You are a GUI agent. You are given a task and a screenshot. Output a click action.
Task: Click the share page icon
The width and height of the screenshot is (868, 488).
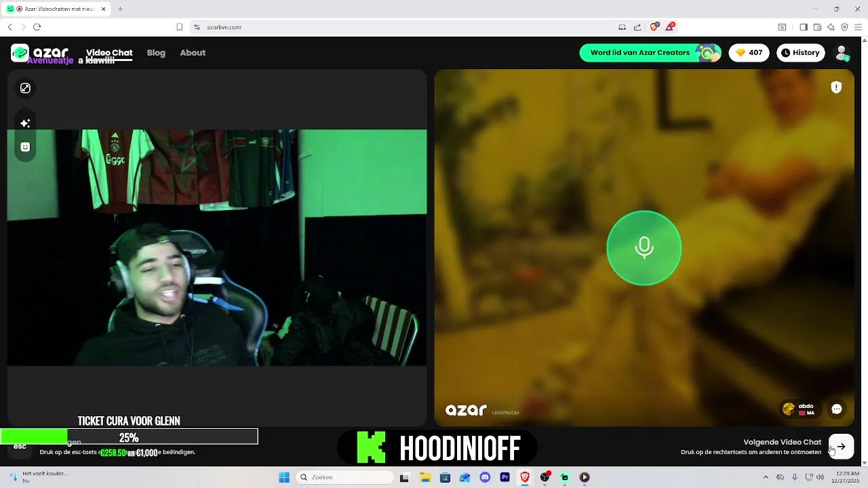click(637, 27)
